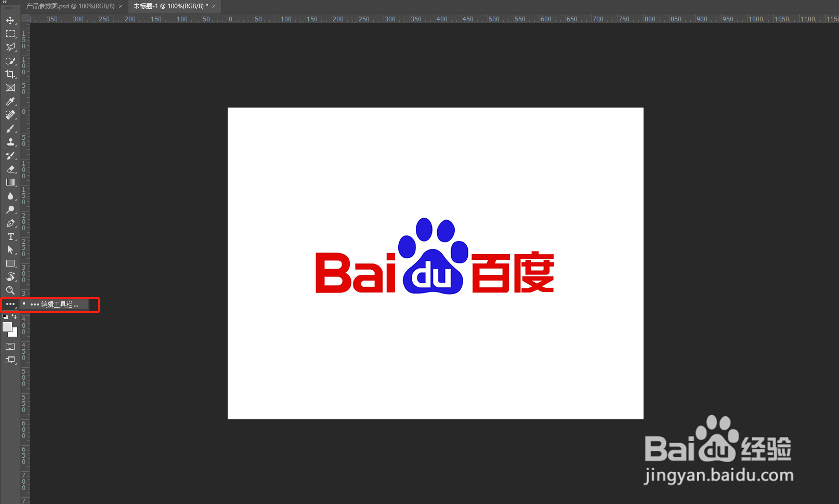The width and height of the screenshot is (839, 504).
Task: Open the foreground color picker
Action: coord(7,327)
